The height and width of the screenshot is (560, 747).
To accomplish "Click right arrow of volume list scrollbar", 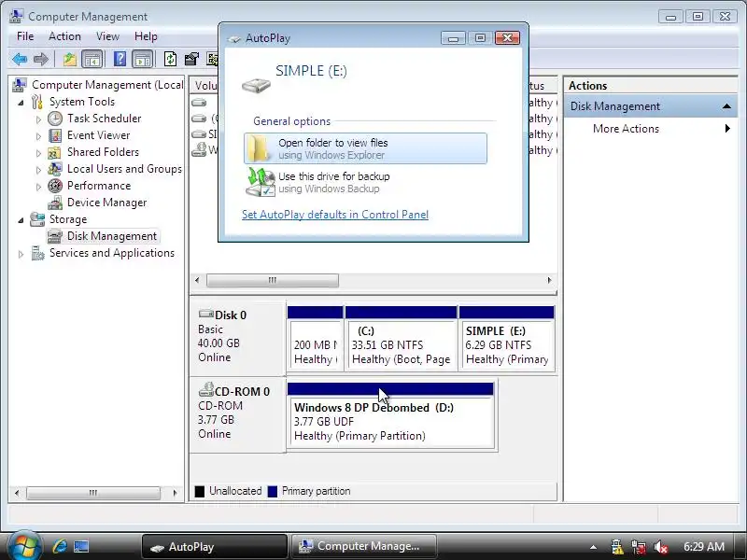I will 549,280.
